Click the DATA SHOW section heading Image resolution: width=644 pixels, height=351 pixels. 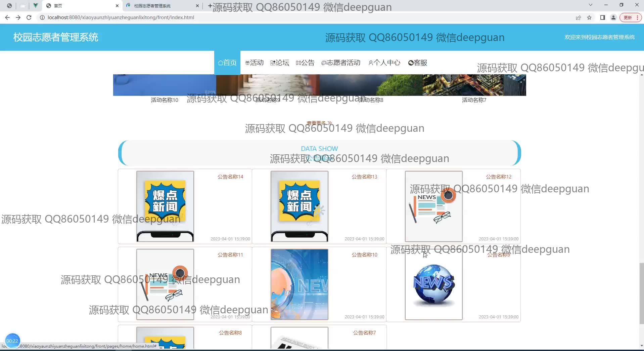(319, 148)
